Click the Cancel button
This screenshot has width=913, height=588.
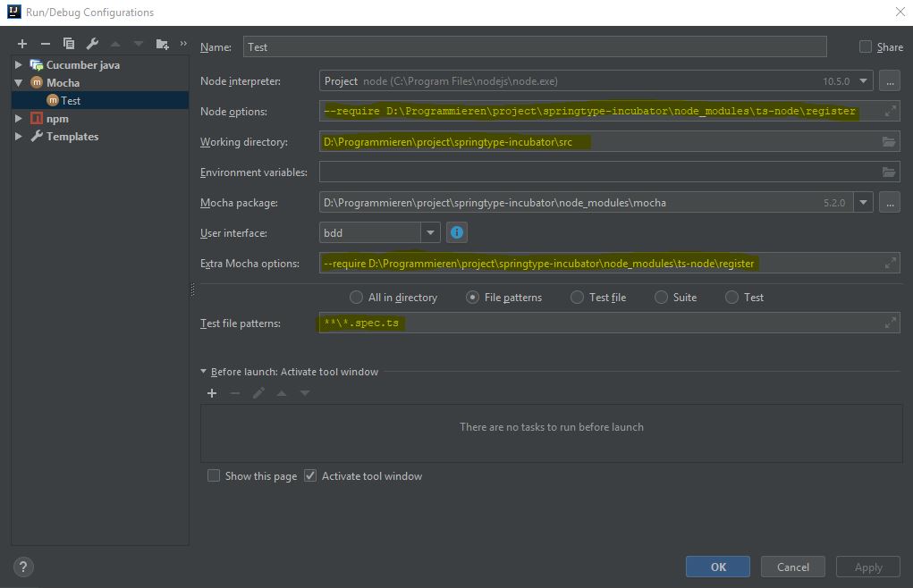(x=793, y=567)
